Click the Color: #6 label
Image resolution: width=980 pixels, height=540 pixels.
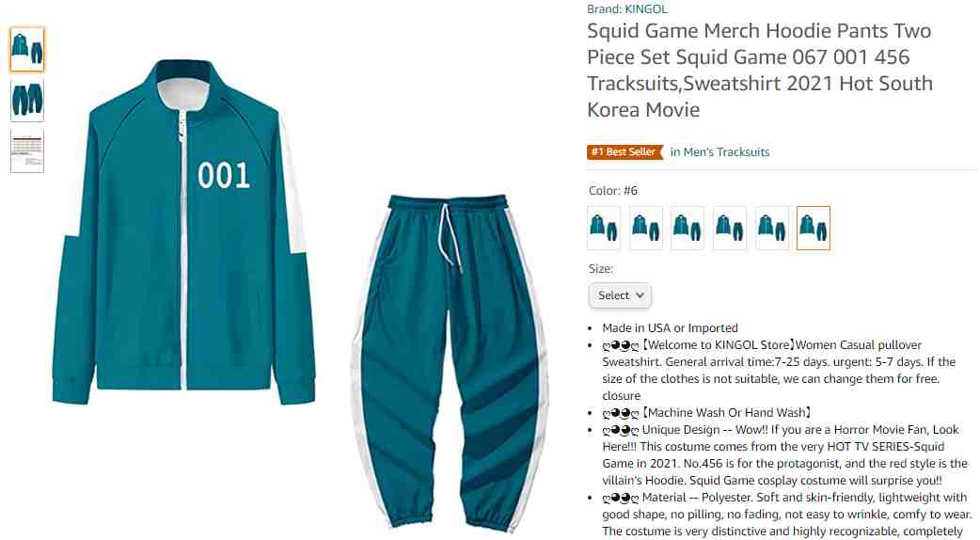click(613, 191)
